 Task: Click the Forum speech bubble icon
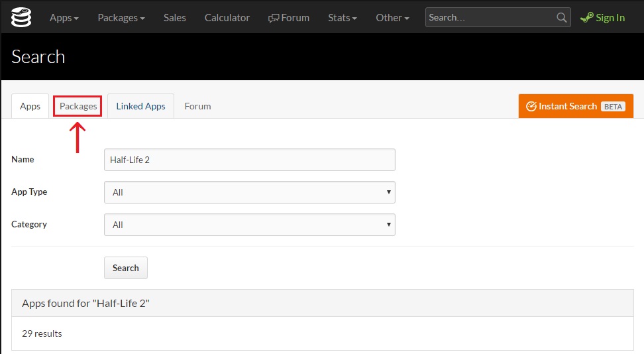[x=274, y=18]
